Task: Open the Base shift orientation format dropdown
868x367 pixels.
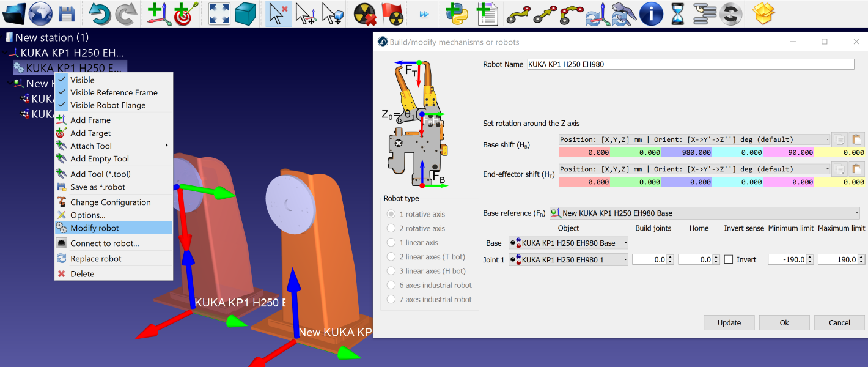Action: click(x=694, y=139)
